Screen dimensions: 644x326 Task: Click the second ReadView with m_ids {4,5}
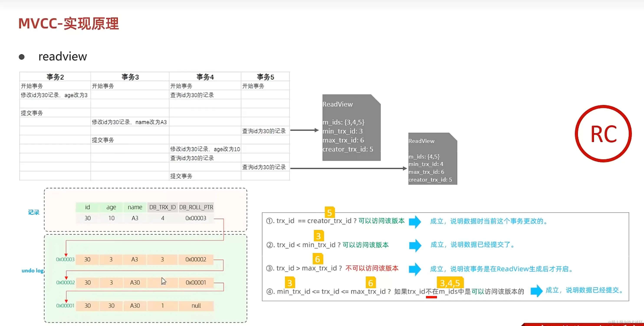point(432,159)
